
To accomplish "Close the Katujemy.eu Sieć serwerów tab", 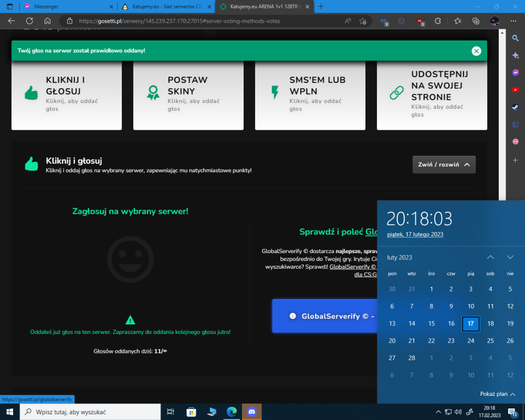I will pyautogui.click(x=209, y=7).
